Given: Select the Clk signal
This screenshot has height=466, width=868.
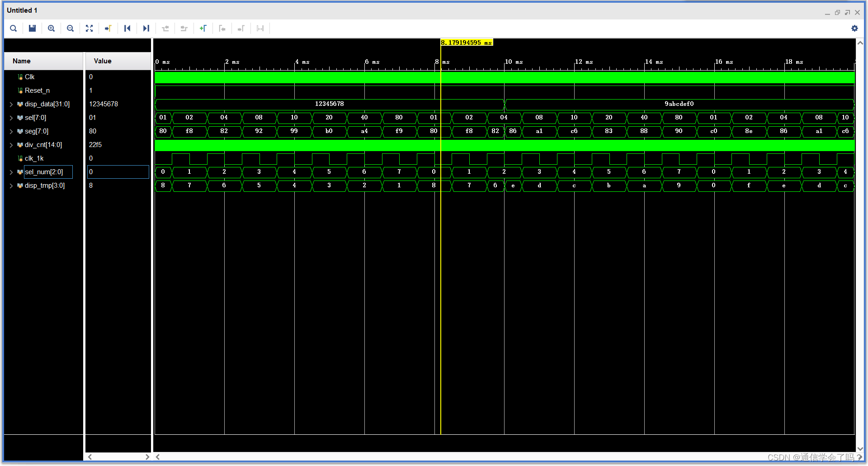Looking at the screenshot, I should pos(29,77).
